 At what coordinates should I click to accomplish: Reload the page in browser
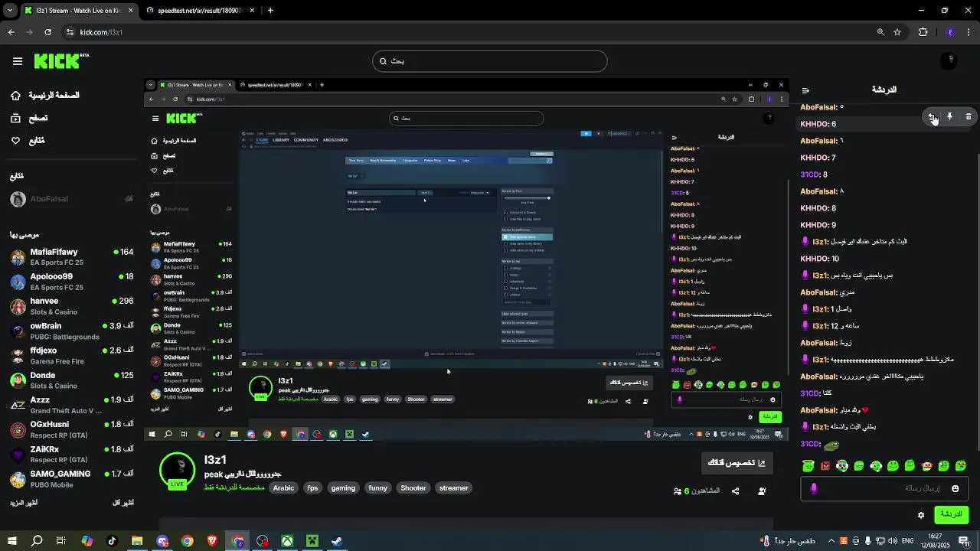pyautogui.click(x=48, y=32)
